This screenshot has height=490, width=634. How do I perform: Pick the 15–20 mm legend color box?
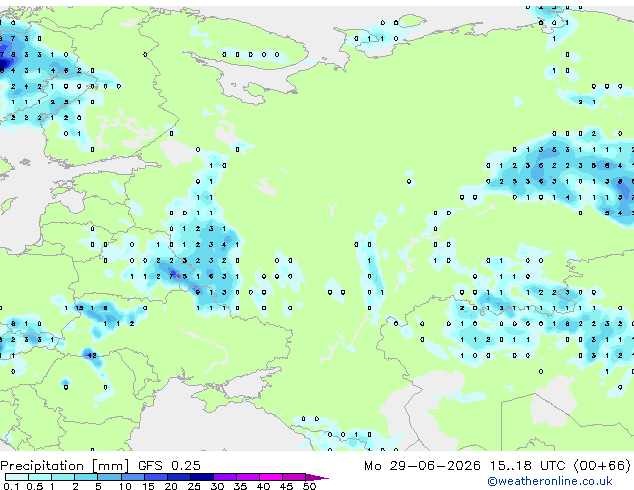tap(156, 477)
